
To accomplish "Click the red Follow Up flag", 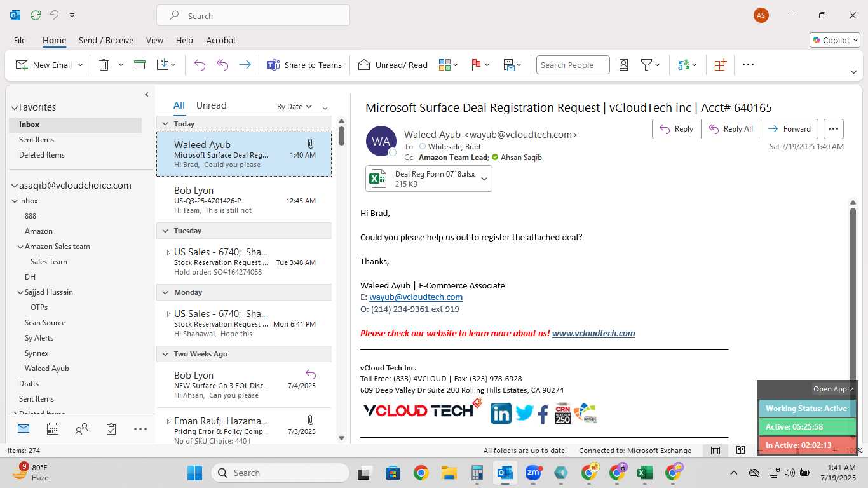I will [x=476, y=65].
